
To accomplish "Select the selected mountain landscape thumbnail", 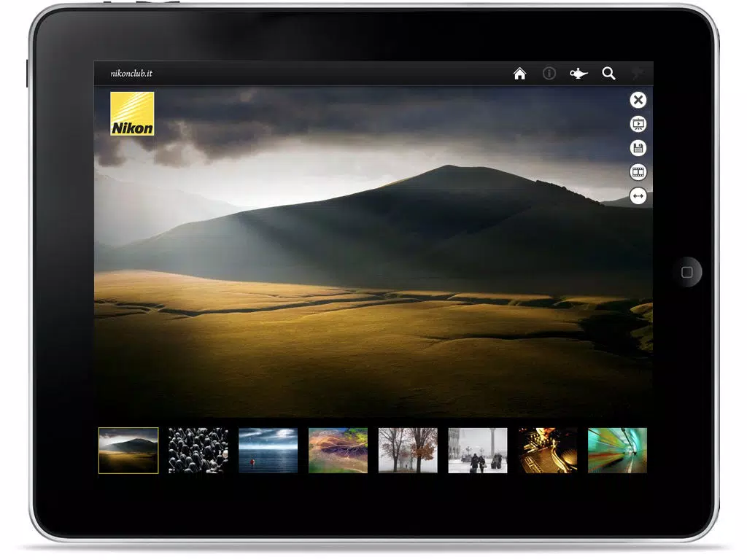I will coord(128,451).
